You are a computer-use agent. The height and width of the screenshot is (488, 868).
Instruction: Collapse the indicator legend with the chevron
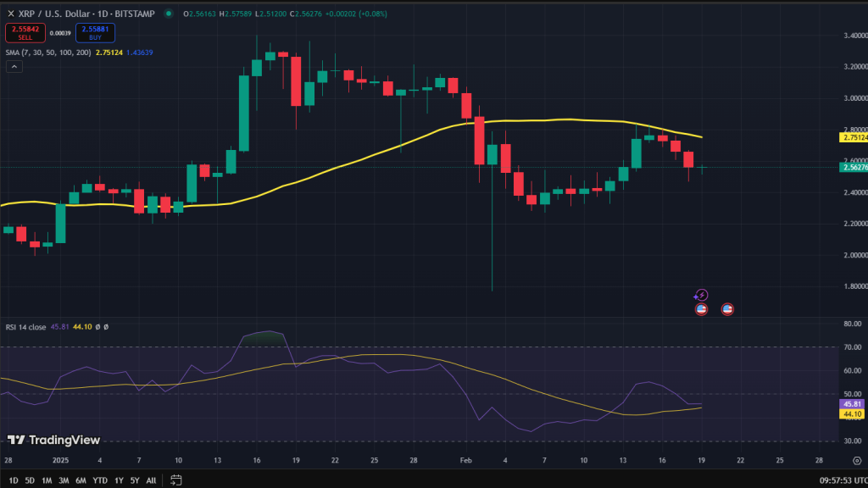(14, 67)
